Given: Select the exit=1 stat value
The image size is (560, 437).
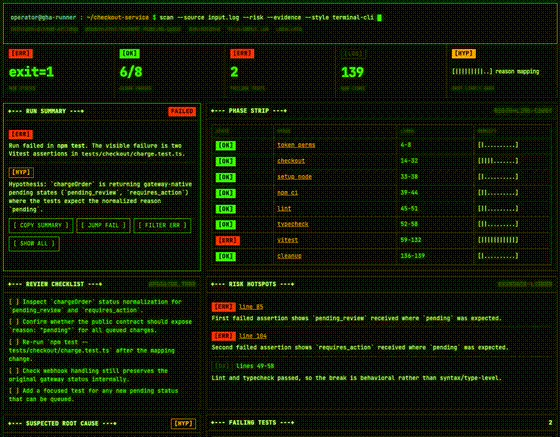Looking at the screenshot, I should pyautogui.click(x=31, y=72).
